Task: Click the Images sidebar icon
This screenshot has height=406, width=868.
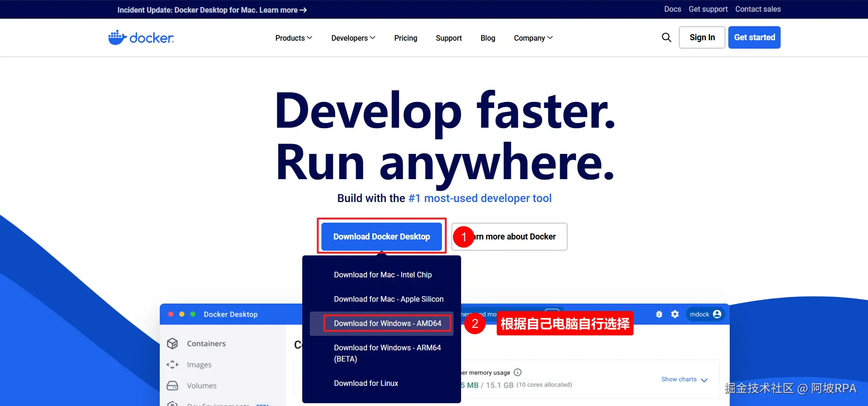Action: click(x=172, y=364)
